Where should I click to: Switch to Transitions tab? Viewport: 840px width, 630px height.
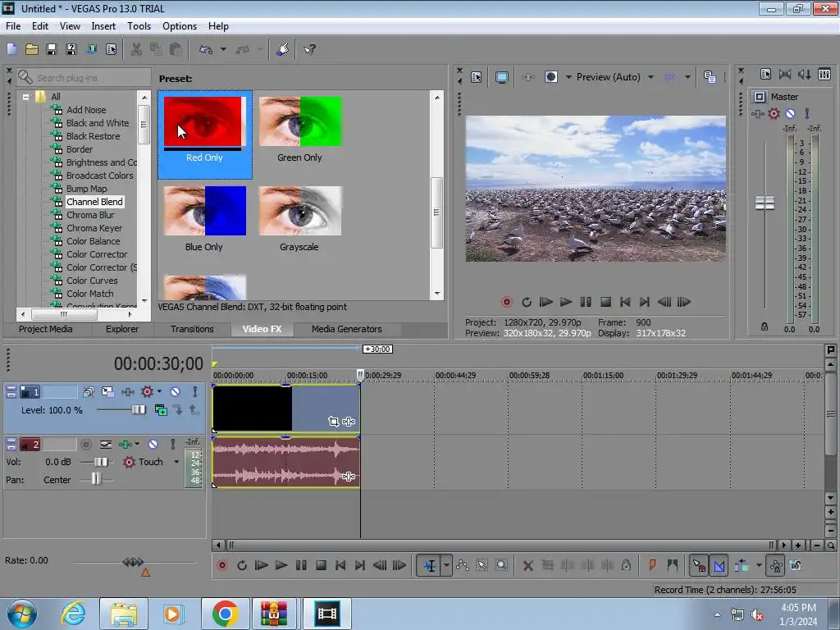point(192,329)
